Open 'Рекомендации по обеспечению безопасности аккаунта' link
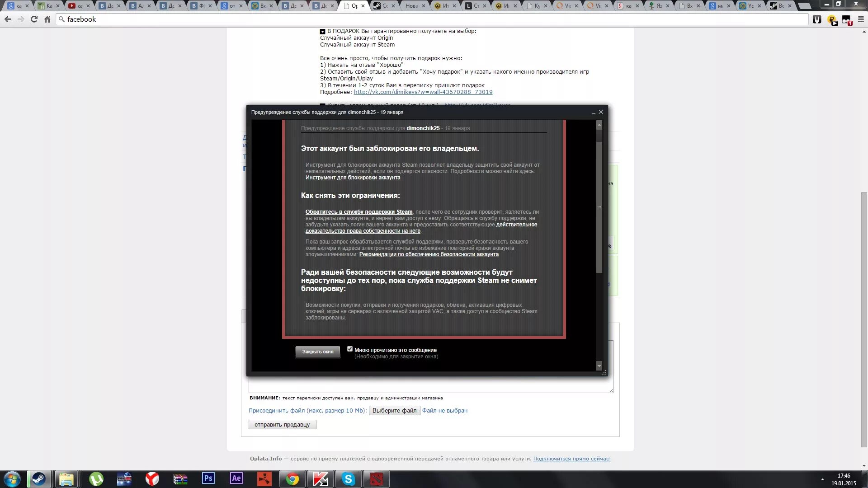The width and height of the screenshot is (868, 488). (429, 254)
